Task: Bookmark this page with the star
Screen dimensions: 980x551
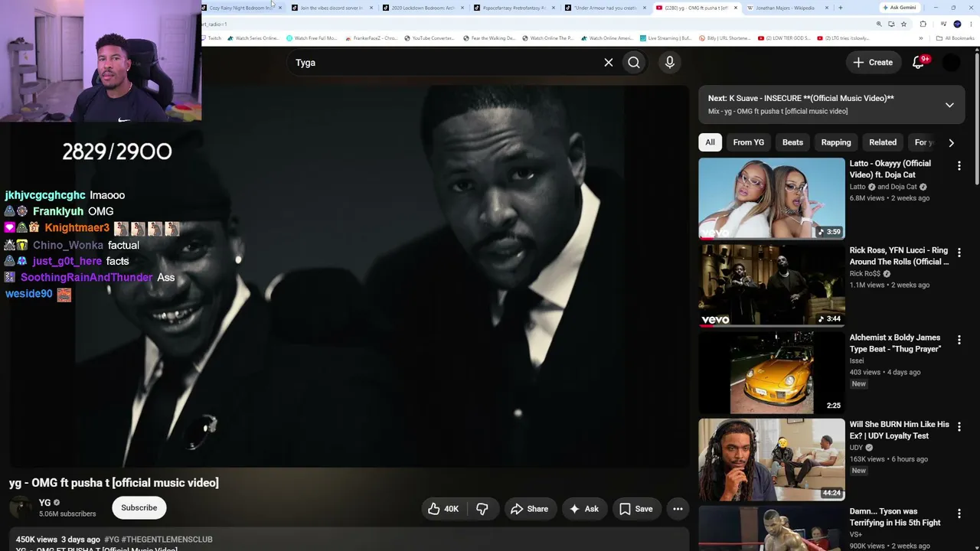Action: point(903,24)
